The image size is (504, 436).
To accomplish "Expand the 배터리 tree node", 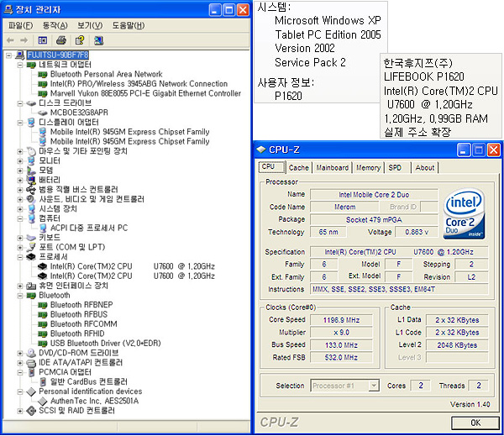I will pyautogui.click(x=20, y=180).
